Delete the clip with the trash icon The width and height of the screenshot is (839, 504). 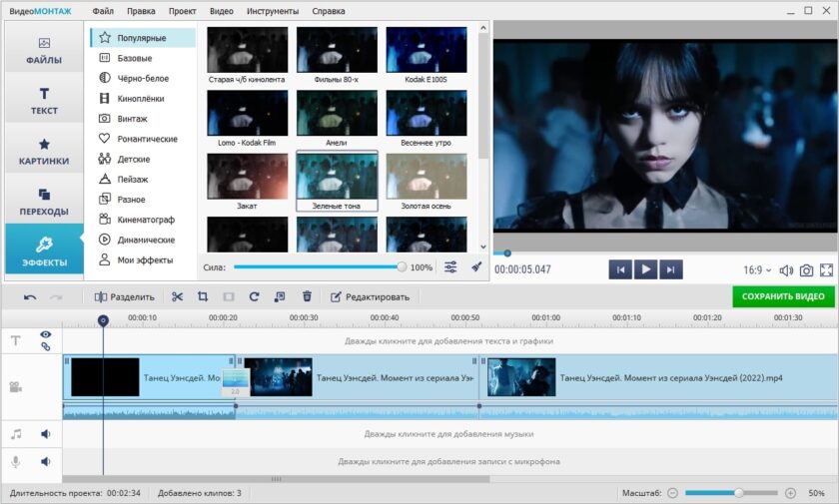307,296
